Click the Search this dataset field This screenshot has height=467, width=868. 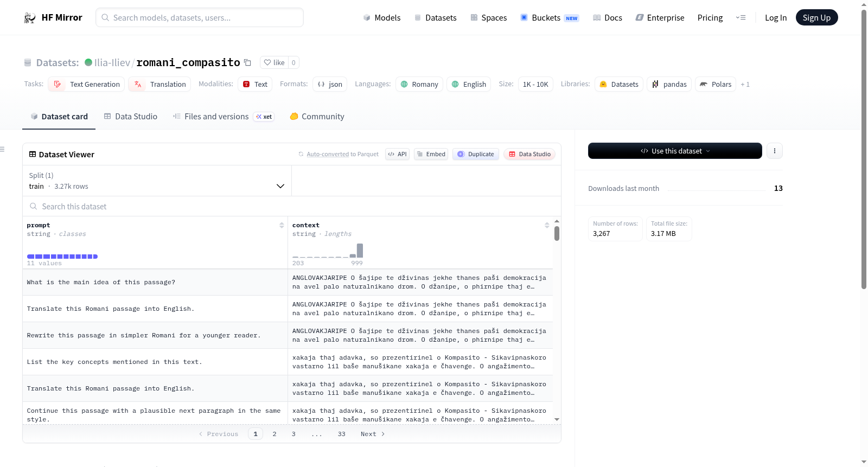point(292,207)
